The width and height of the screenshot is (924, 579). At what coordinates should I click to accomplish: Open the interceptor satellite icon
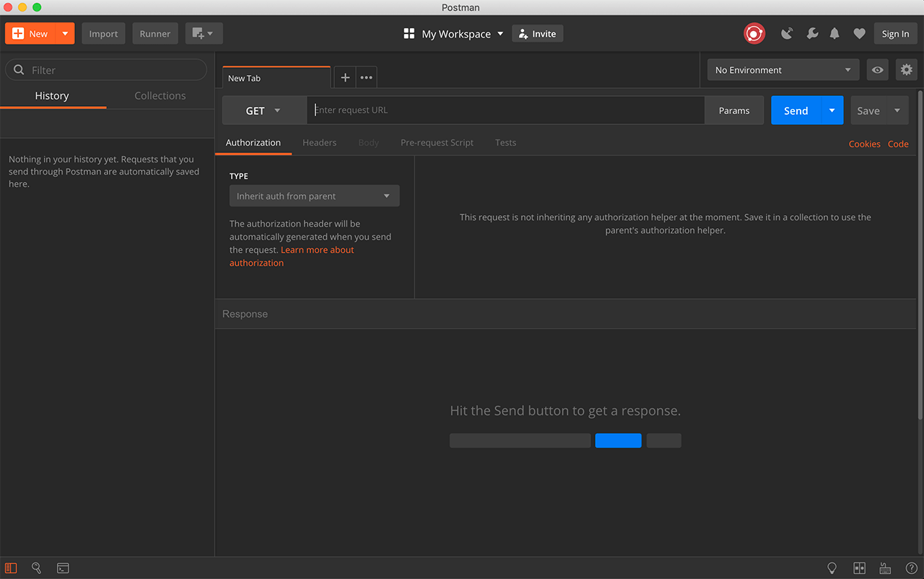(x=787, y=33)
